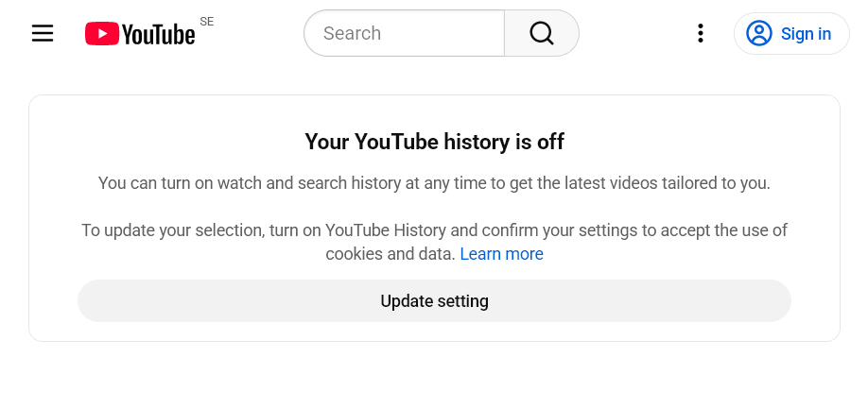Click the Sign in text

806,34
